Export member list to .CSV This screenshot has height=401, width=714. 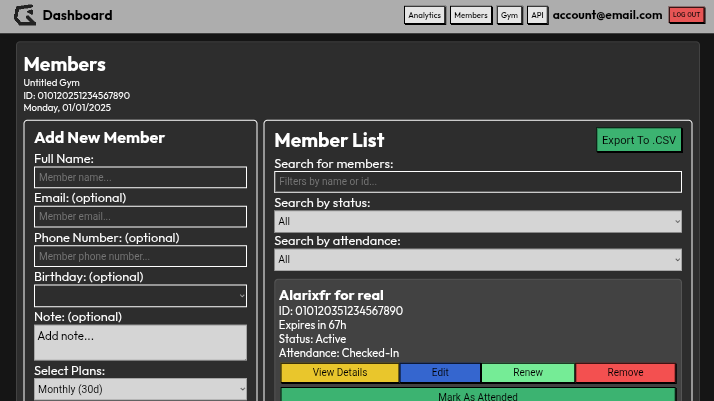tap(639, 140)
